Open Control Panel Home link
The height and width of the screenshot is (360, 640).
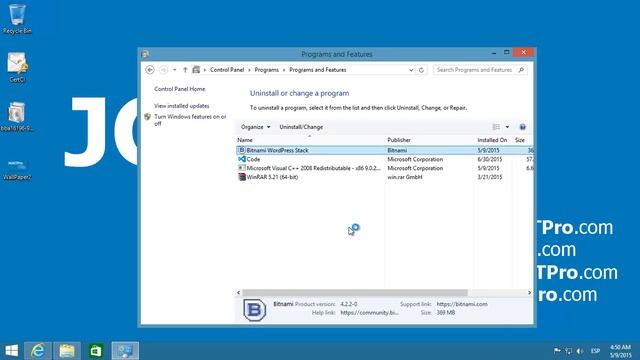click(x=180, y=89)
